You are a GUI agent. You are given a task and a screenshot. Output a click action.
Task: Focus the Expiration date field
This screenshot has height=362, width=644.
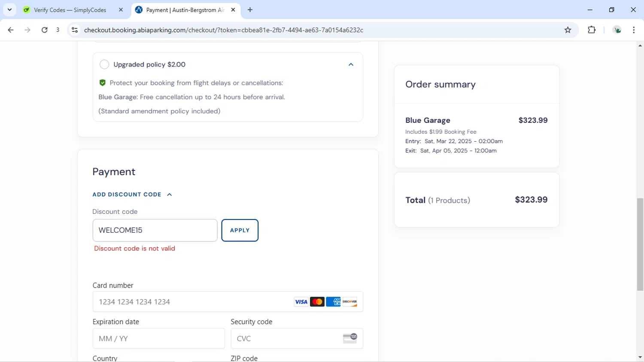click(158, 338)
